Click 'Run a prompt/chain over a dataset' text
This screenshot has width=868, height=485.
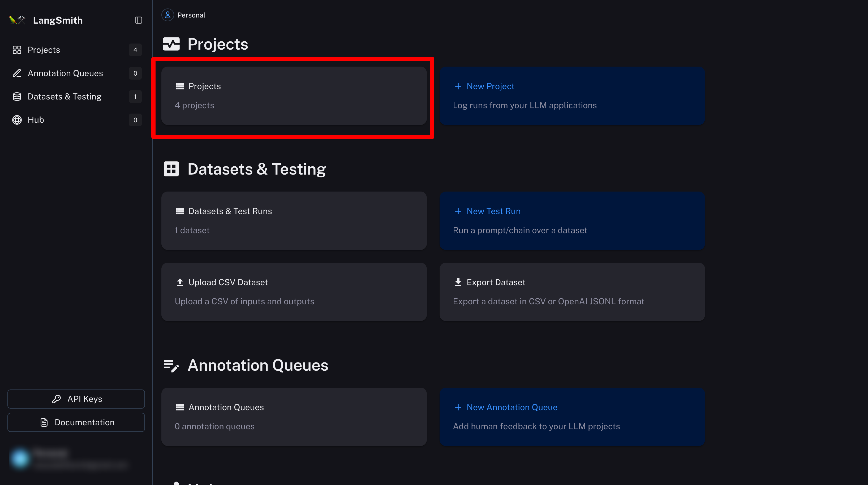pyautogui.click(x=520, y=230)
